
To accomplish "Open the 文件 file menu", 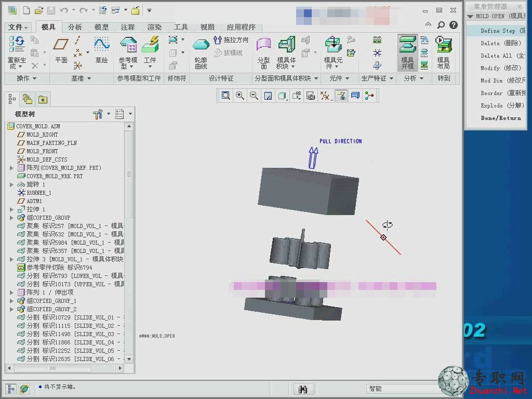I will click(x=18, y=27).
